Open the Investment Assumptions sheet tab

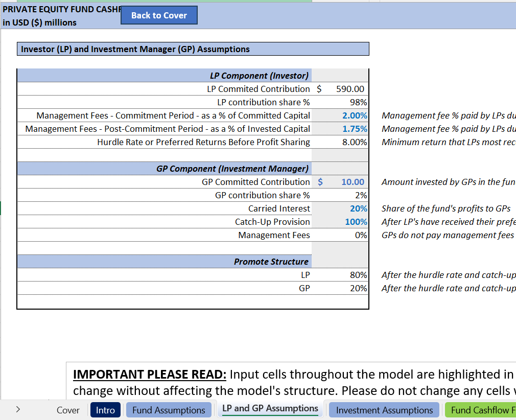coord(384,410)
